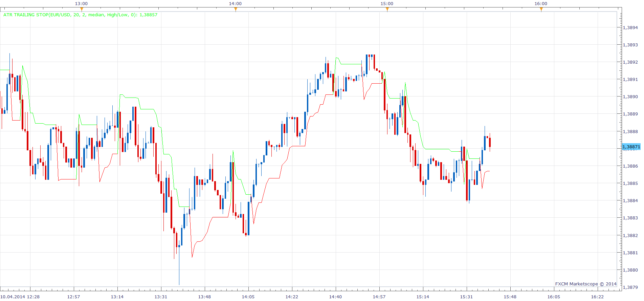This screenshot has width=644, height=301.
Task: Click the 14:22 time axis label
Action: coord(292,297)
